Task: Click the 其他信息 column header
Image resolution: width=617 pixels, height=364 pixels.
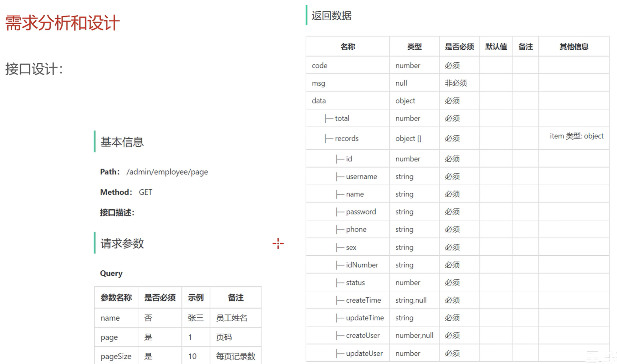Action: [573, 47]
